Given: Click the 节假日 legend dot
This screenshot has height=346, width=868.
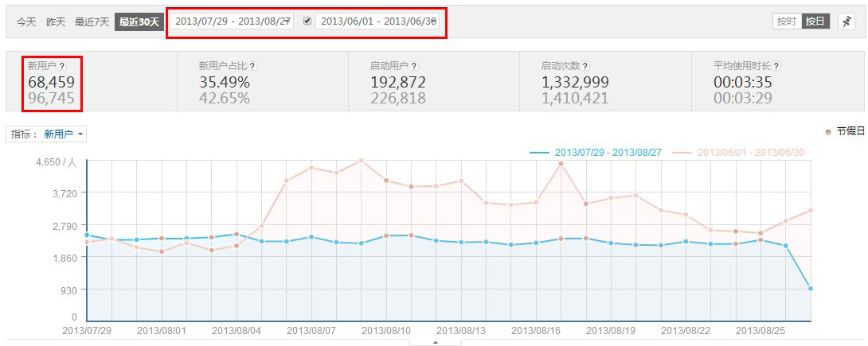Looking at the screenshot, I should (x=828, y=131).
